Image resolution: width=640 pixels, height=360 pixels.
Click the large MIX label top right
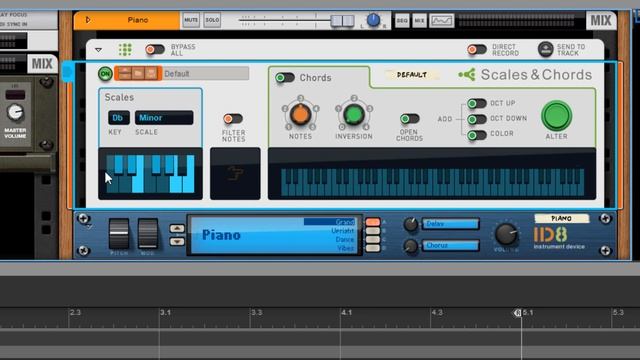(601, 20)
